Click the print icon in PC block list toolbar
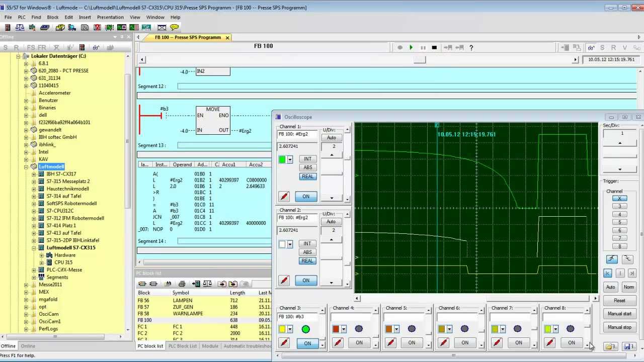 pyautogui.click(x=182, y=284)
